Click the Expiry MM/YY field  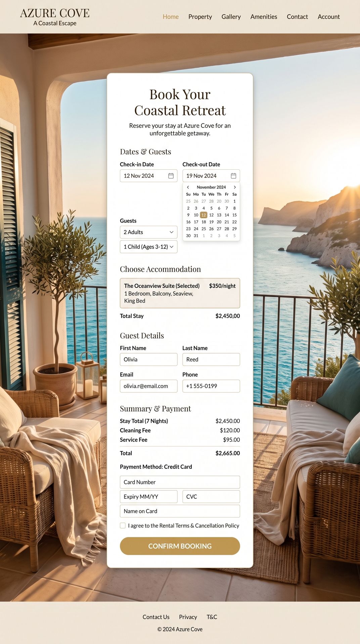[x=148, y=497]
